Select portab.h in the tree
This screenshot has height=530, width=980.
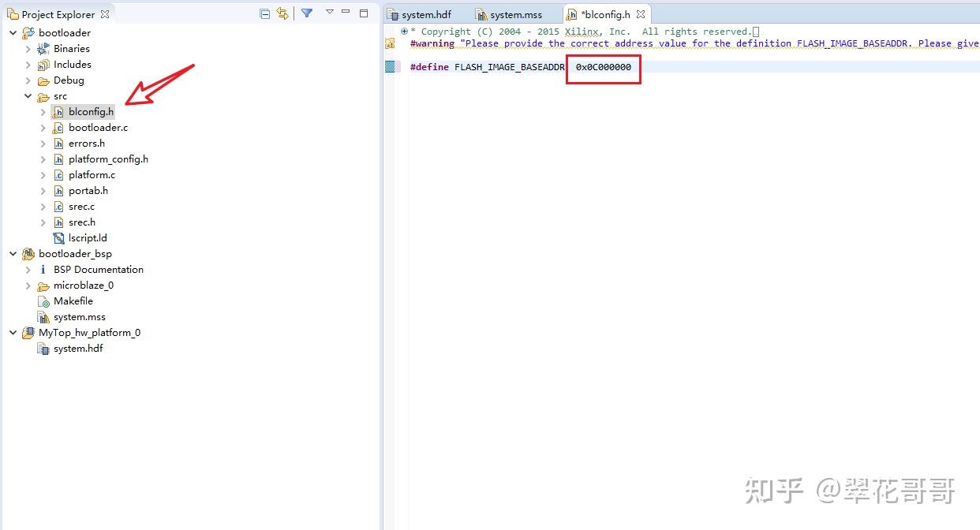click(88, 191)
